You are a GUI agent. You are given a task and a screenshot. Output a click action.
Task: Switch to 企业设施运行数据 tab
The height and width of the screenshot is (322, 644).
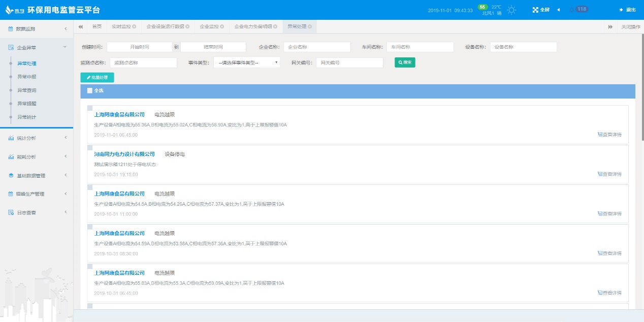click(x=165, y=26)
